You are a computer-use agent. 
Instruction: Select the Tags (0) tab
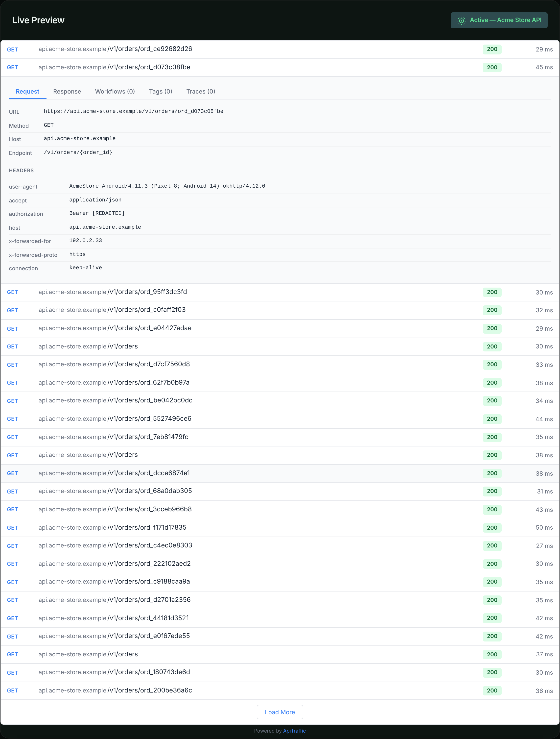click(x=161, y=92)
